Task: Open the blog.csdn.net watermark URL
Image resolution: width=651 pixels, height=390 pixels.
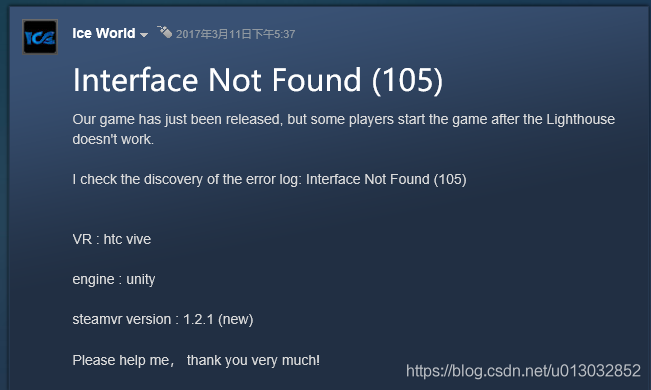Action: tap(523, 371)
